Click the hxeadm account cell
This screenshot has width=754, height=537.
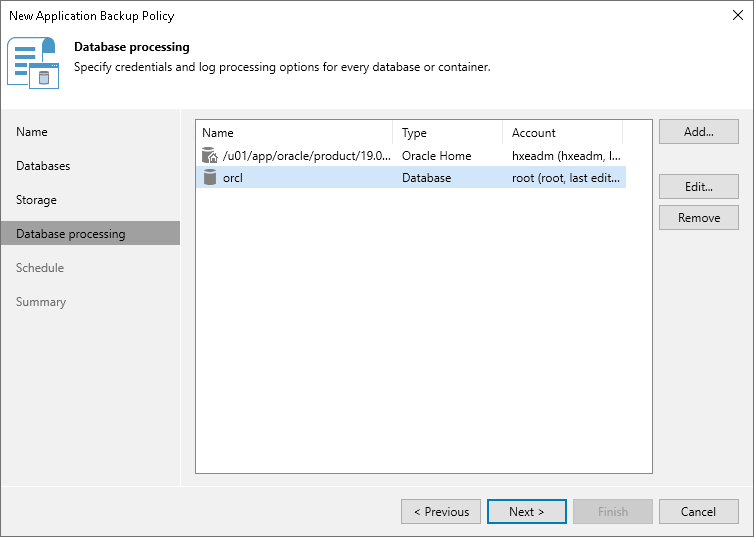click(566, 156)
